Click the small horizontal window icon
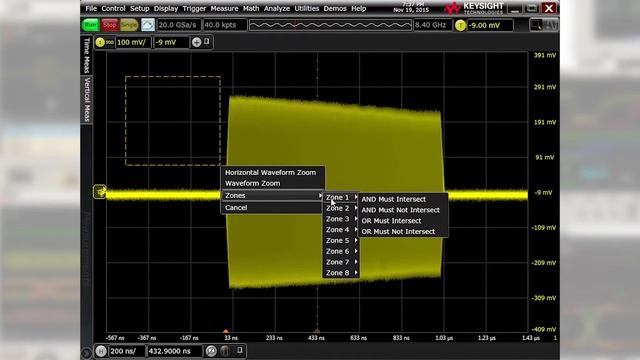 click(240, 350)
